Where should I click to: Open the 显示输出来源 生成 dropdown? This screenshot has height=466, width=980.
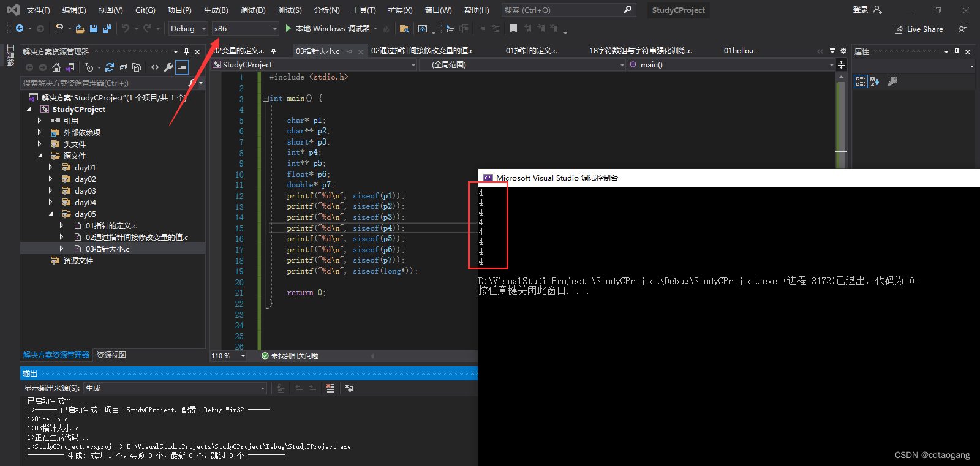pos(175,388)
